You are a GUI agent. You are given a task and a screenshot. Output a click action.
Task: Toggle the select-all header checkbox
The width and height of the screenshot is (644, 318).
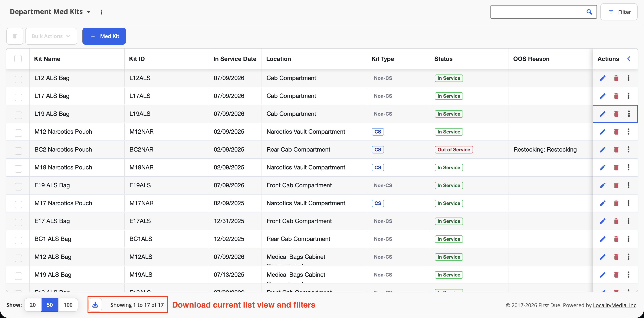pos(18,59)
